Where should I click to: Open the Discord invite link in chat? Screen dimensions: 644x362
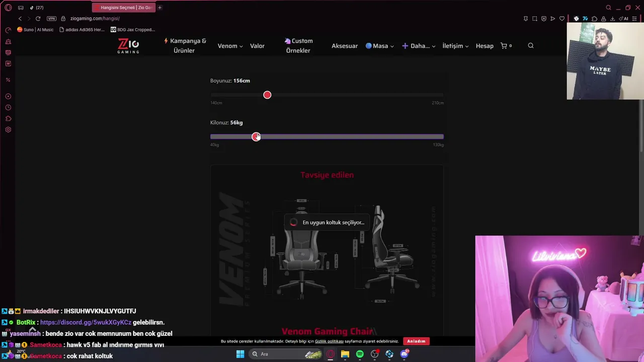(86, 322)
